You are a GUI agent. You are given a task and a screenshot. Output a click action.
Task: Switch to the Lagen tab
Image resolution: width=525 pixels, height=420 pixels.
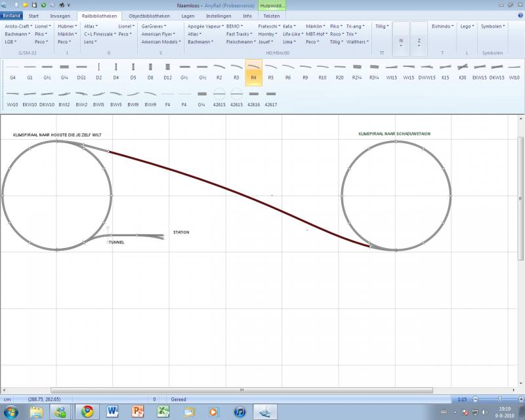pos(187,15)
